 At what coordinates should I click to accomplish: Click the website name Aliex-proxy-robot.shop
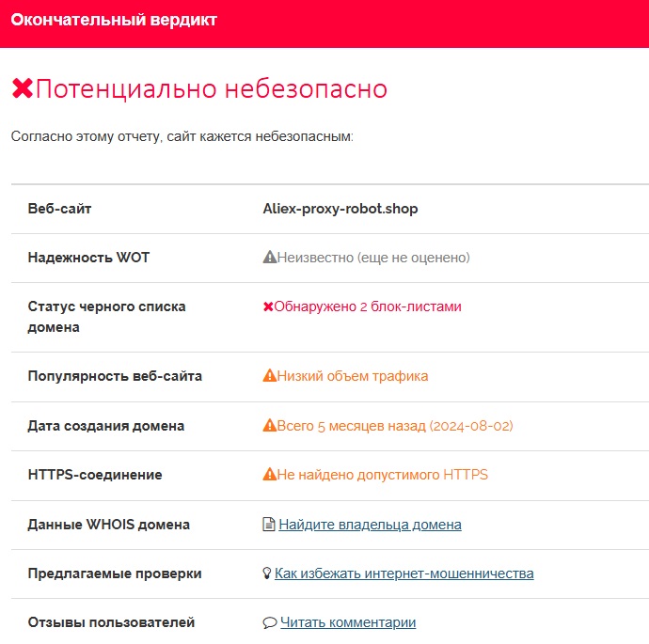tap(340, 209)
